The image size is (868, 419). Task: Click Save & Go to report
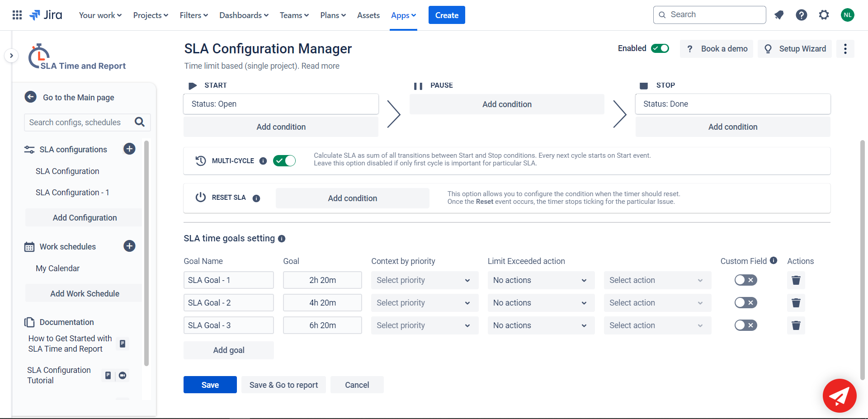pyautogui.click(x=283, y=385)
